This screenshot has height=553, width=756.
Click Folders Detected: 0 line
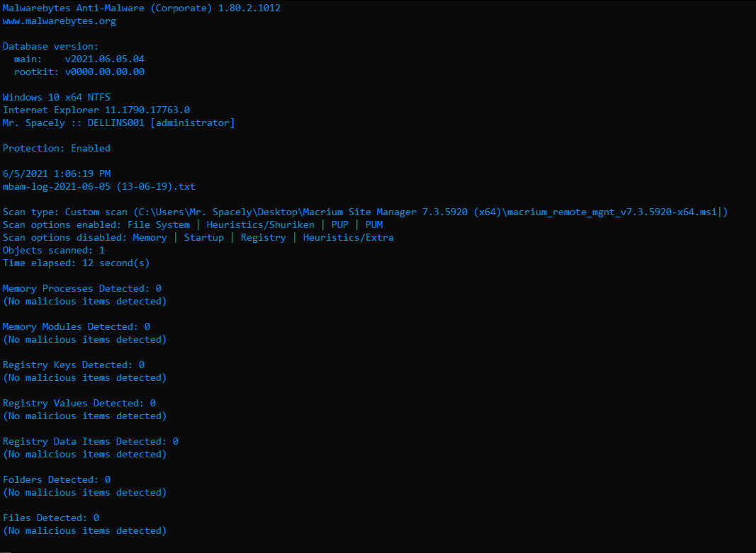[x=57, y=480]
